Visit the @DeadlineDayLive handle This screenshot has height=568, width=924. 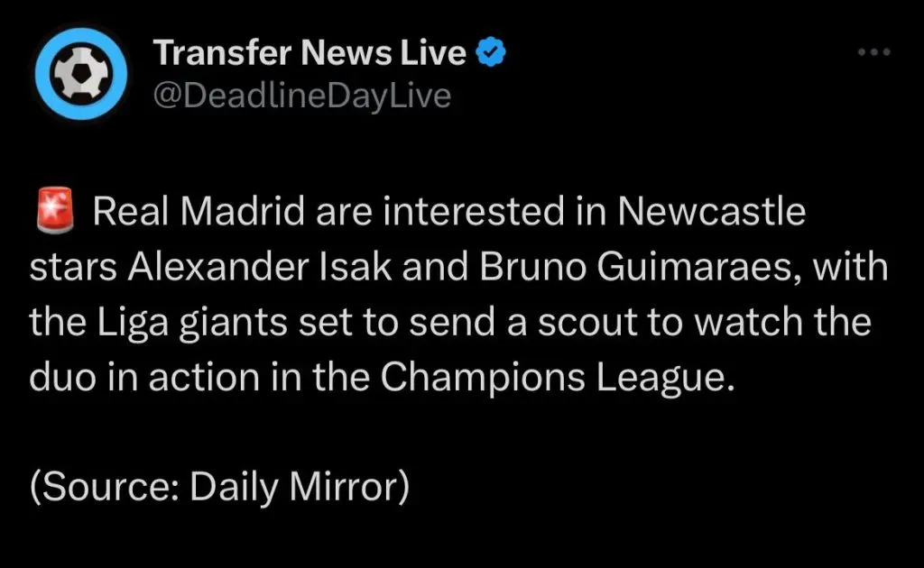(x=303, y=95)
